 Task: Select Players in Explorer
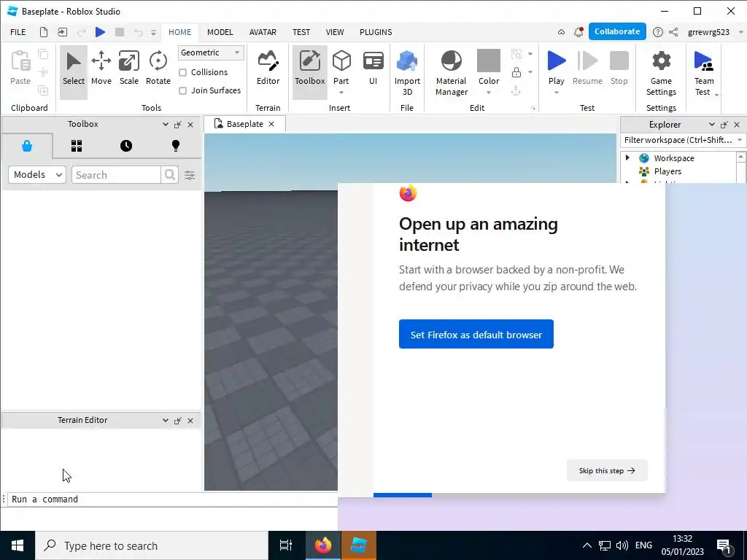[x=667, y=171]
